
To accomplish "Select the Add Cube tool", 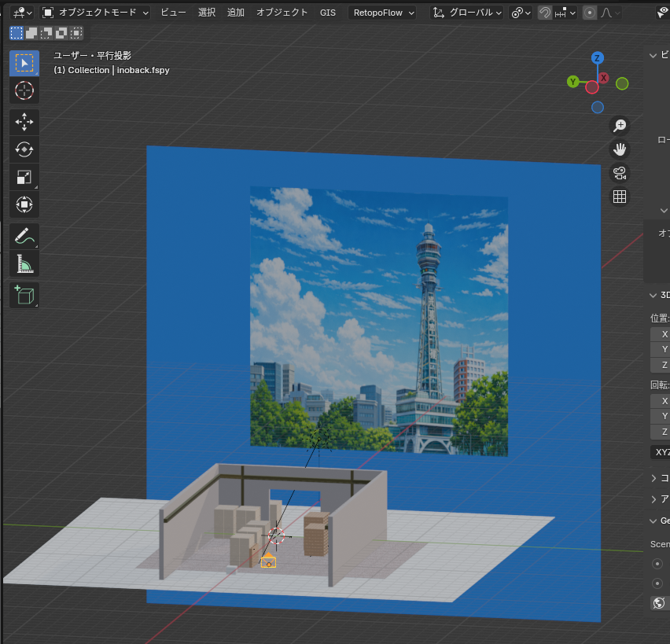I will pos(24,296).
